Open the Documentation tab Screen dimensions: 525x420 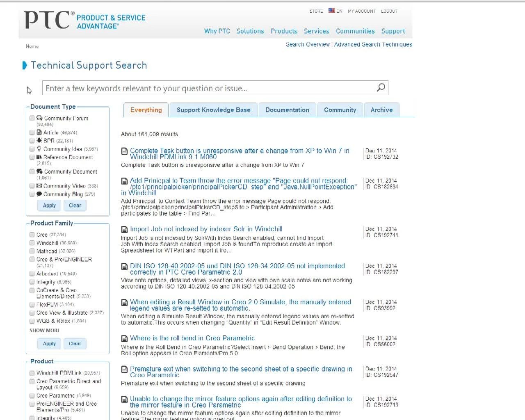(x=287, y=110)
